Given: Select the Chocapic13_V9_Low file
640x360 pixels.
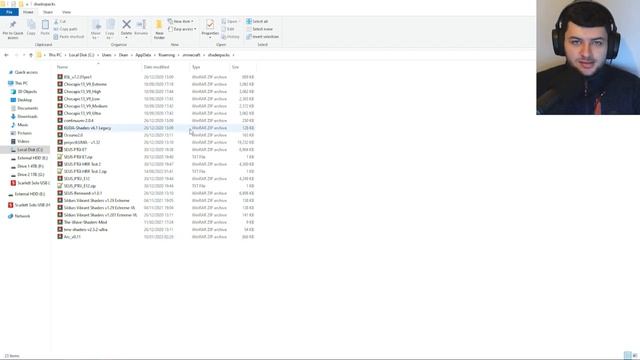Looking at the screenshot, I should [156, 99].
